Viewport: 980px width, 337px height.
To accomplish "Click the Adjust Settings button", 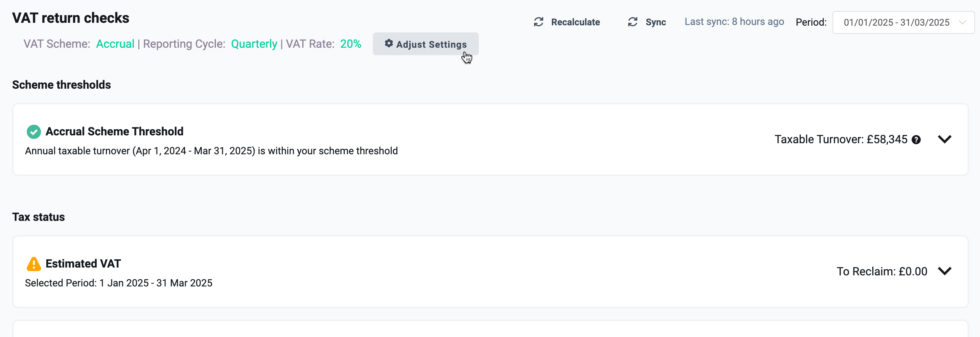I will coord(425,44).
